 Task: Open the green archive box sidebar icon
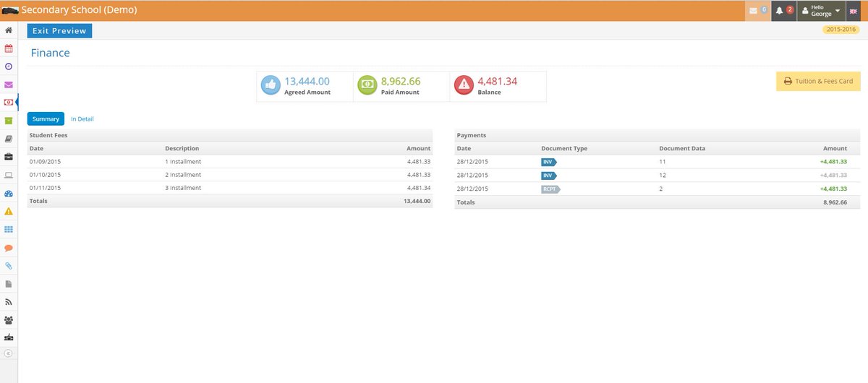(9, 121)
